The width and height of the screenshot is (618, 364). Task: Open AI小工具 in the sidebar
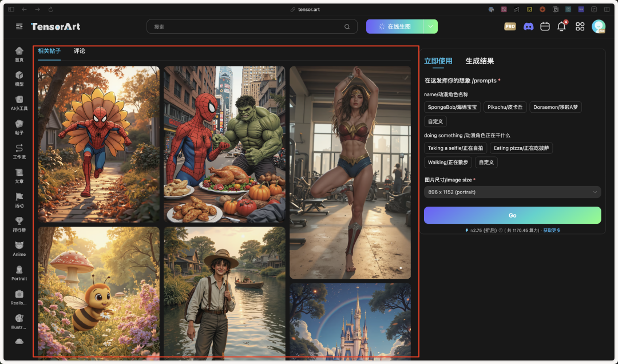coord(19,103)
